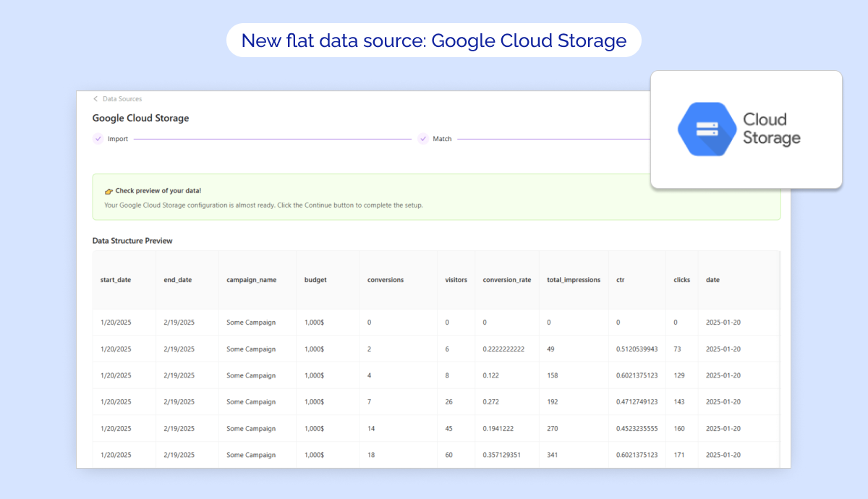The width and height of the screenshot is (868, 499).
Task: Click the end_date column header
Action: click(x=178, y=280)
